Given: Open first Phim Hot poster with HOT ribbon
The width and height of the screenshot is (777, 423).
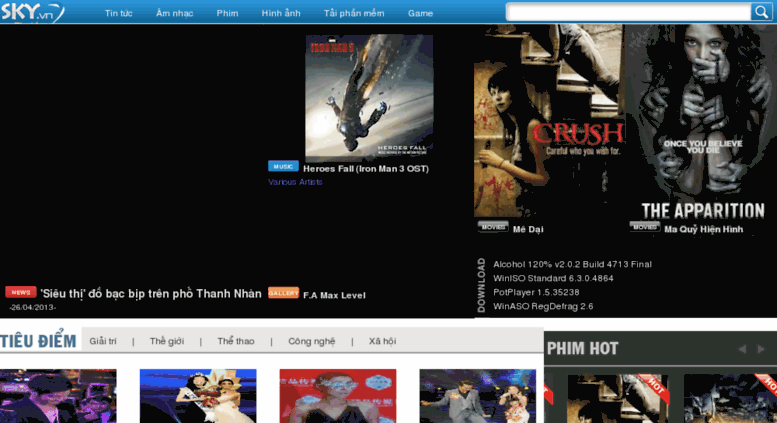Looking at the screenshot, I should point(617,399).
